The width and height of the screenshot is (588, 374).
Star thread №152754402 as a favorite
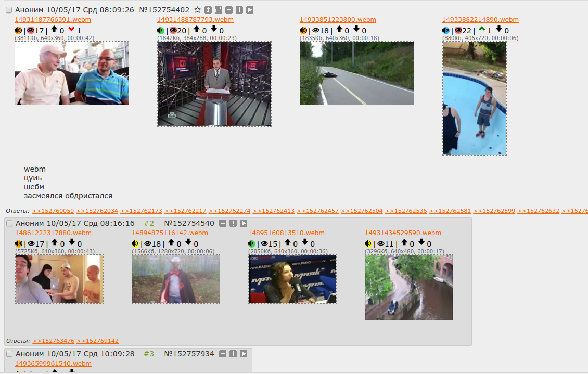197,10
